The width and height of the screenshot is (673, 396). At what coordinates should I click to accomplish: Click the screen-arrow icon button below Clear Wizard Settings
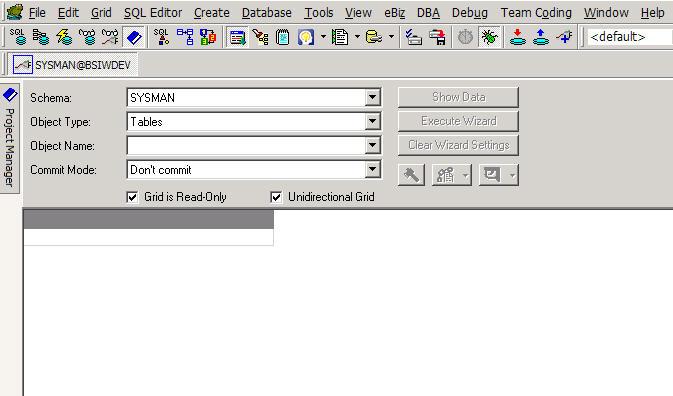(492, 175)
